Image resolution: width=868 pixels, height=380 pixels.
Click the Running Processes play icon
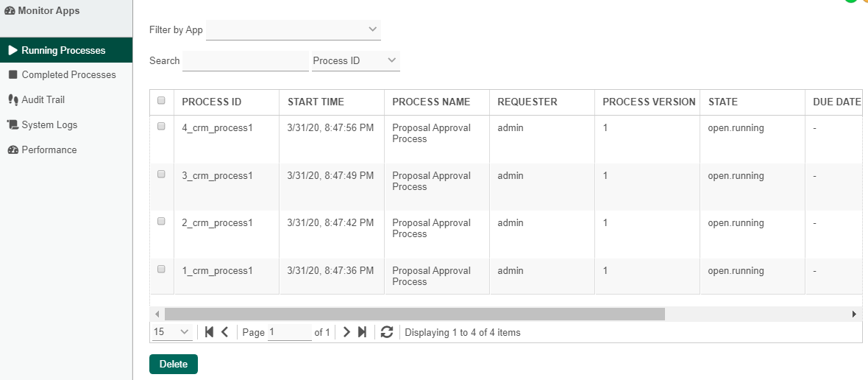coord(13,50)
